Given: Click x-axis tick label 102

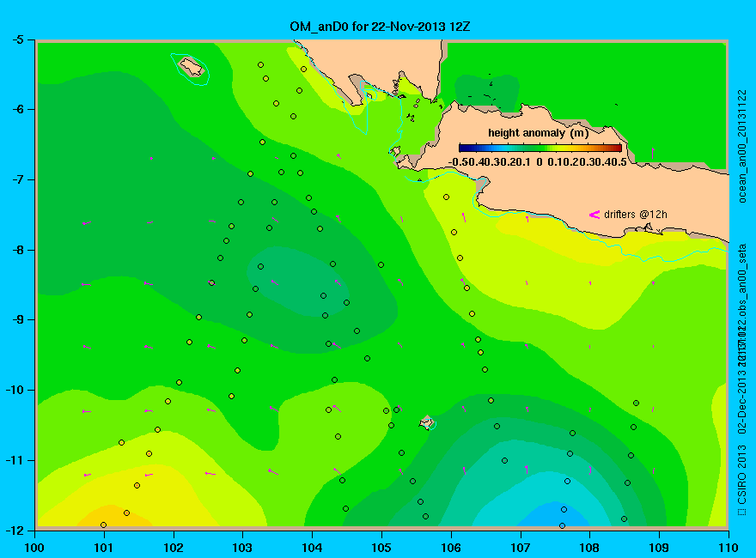Looking at the screenshot, I should (174, 548).
